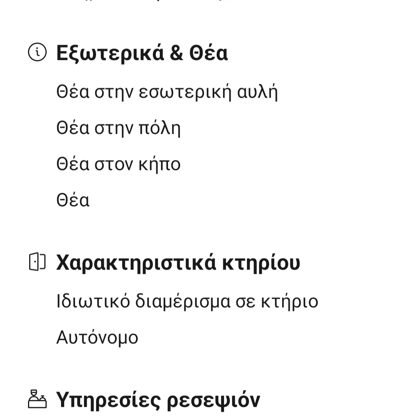
Task: Select 'Ιδιωτικό διαμέρισμα σε κτήριο' item
Action: pyautogui.click(x=187, y=301)
